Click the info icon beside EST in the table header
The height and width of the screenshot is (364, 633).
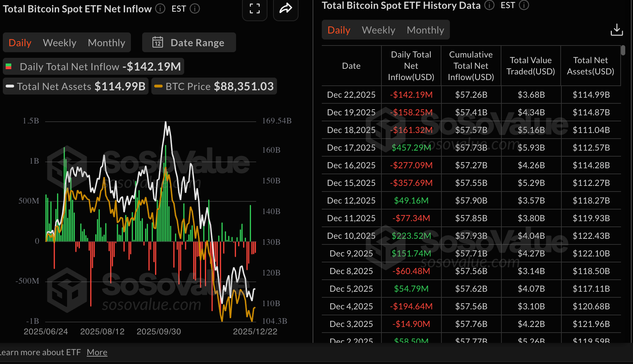tap(524, 5)
